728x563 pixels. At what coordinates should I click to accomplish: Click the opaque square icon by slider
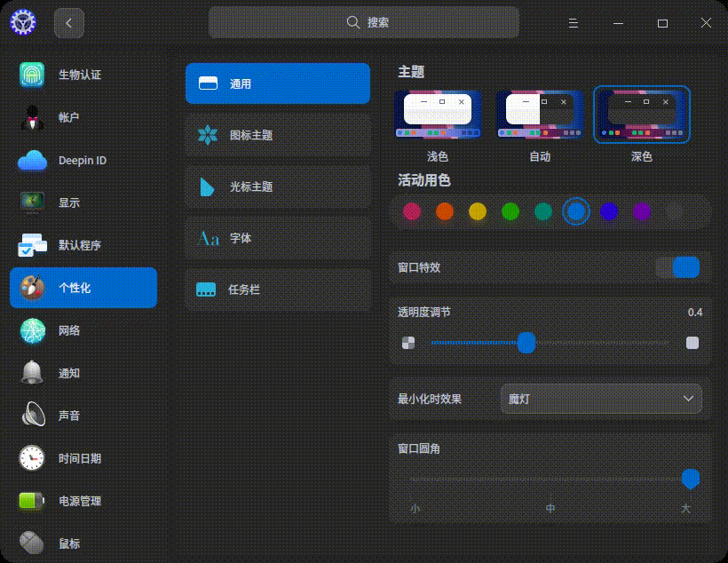692,343
